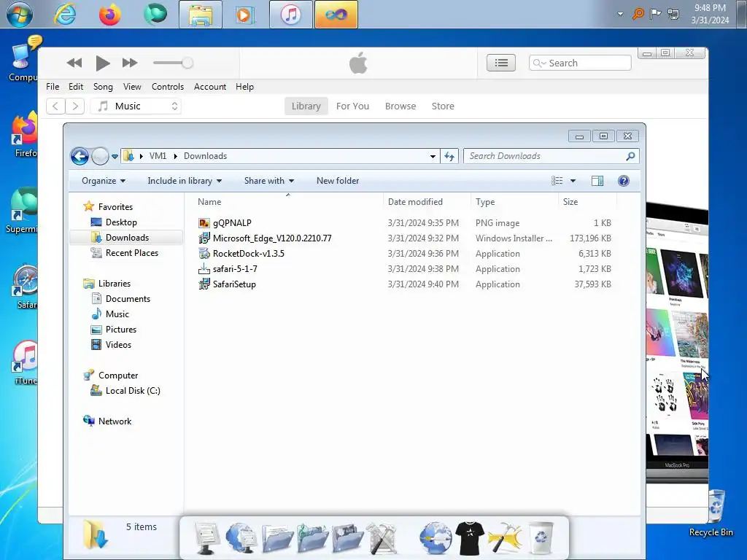Open the Share with dropdown
Screen dimensions: 747x560
[269, 181]
